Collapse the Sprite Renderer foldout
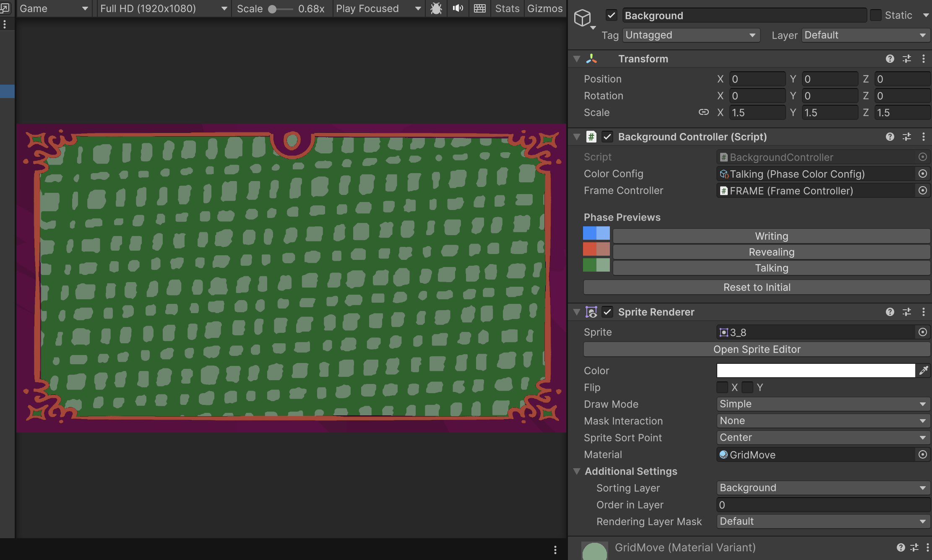932x560 pixels. pos(577,312)
